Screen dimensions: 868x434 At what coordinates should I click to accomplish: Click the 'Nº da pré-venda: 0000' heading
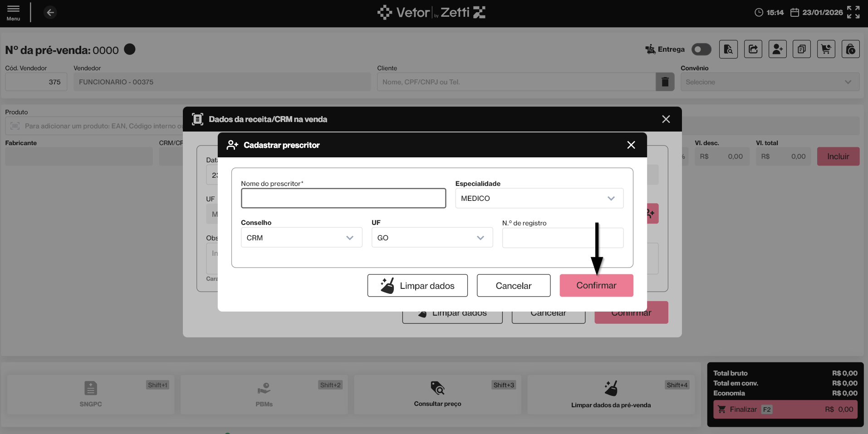[62, 50]
